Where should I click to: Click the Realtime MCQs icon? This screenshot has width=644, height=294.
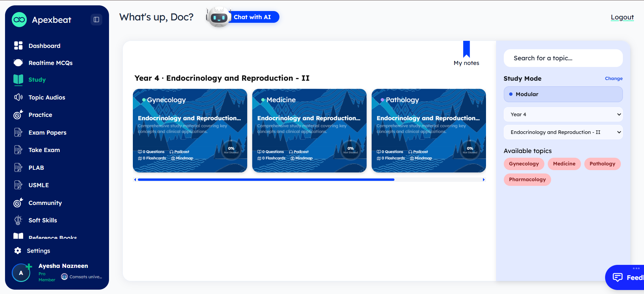click(18, 63)
